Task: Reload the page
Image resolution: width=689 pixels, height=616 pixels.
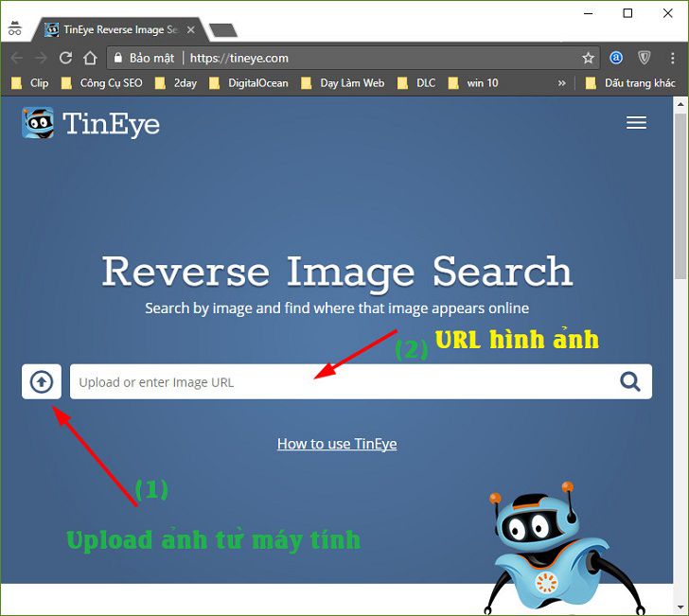Action: pos(65,58)
